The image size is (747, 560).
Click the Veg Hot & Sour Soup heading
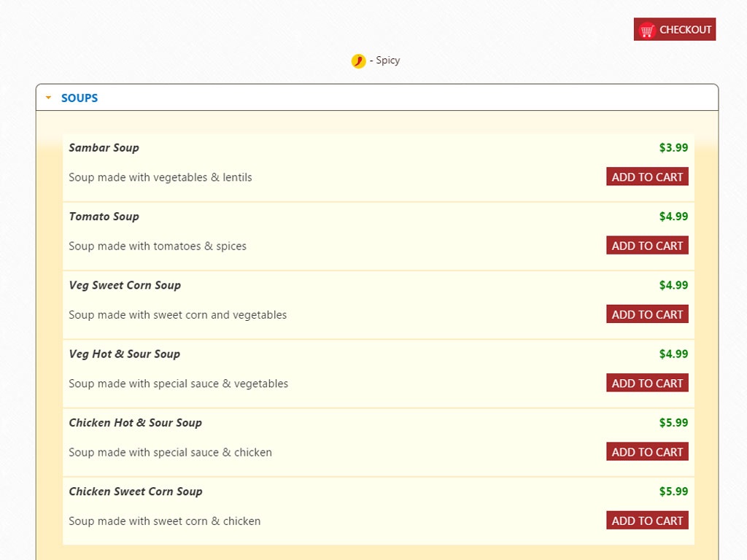124,354
